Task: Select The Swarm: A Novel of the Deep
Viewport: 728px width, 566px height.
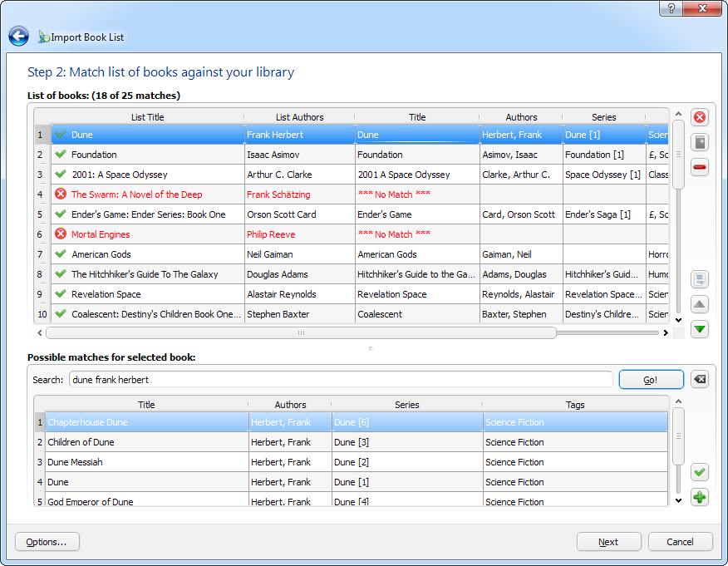Action: [136, 194]
